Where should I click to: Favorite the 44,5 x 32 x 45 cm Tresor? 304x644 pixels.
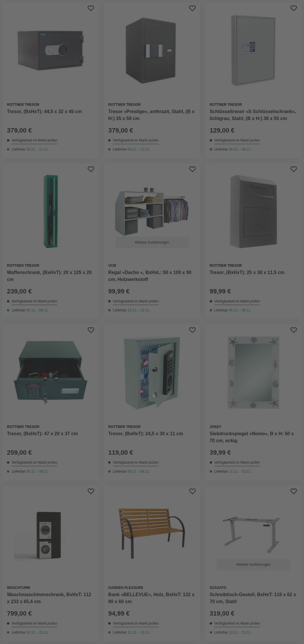[x=91, y=8]
